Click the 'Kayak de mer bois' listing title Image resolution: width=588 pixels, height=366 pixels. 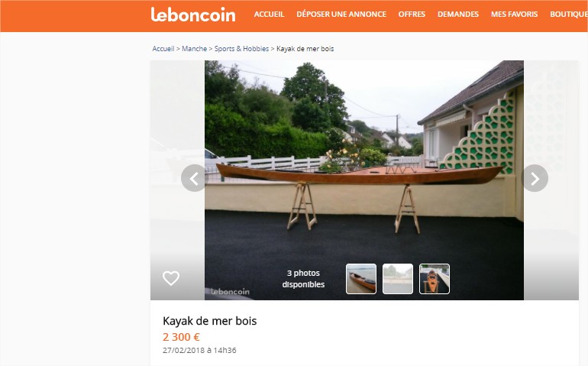[x=210, y=321]
